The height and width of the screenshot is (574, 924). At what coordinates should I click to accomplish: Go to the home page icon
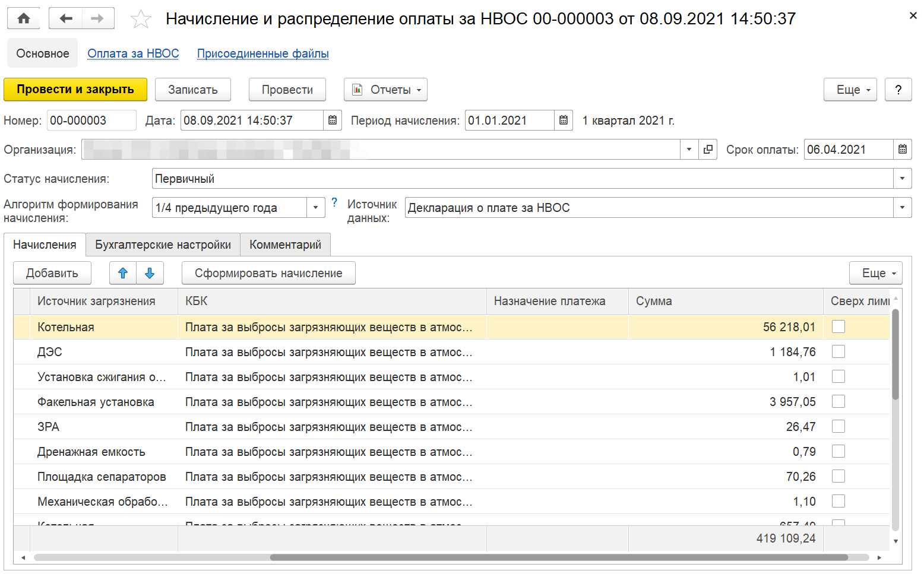[x=24, y=18]
